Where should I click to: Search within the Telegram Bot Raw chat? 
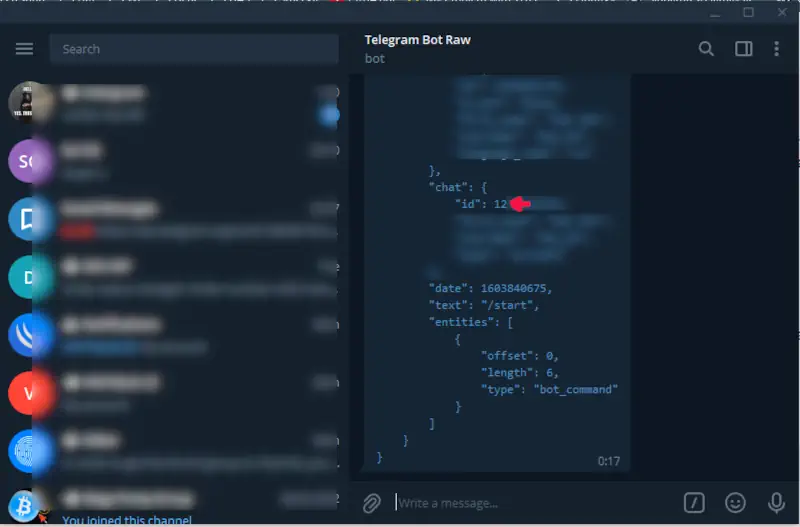pos(706,49)
